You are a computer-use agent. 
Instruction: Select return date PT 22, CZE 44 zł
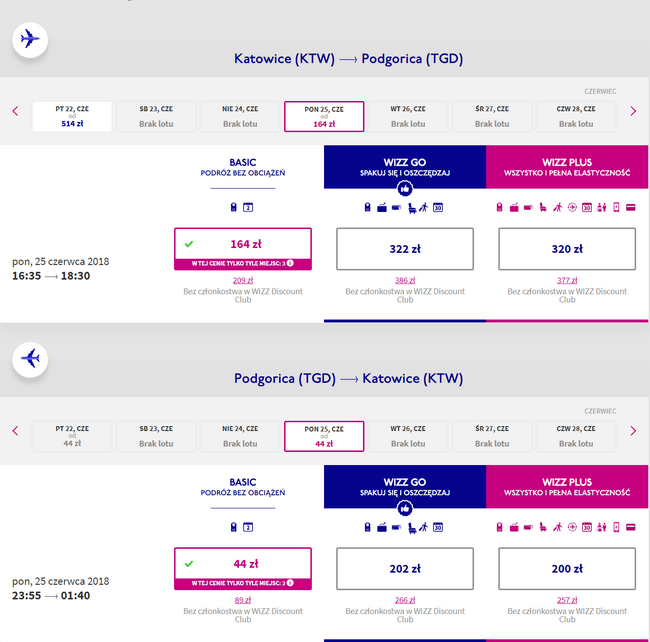pos(72,436)
